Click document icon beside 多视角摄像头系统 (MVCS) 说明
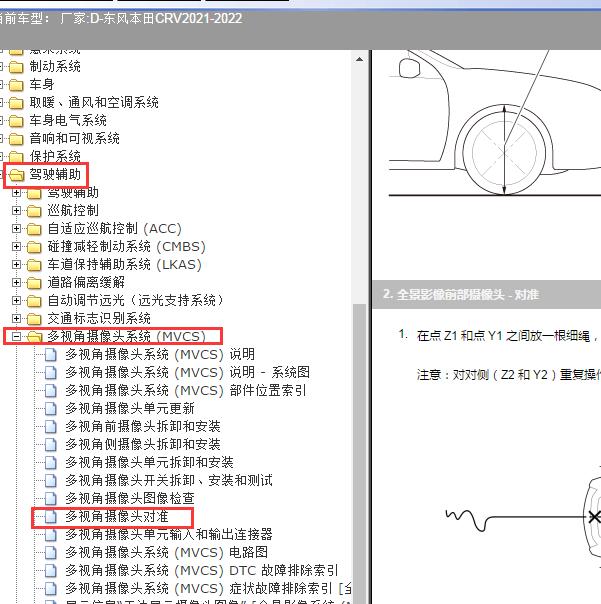 click(51, 354)
